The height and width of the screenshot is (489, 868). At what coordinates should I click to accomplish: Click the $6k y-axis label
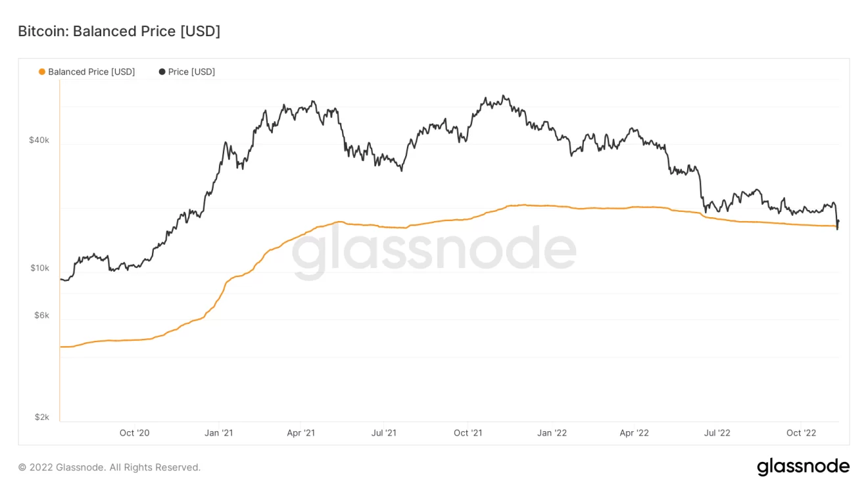(41, 315)
